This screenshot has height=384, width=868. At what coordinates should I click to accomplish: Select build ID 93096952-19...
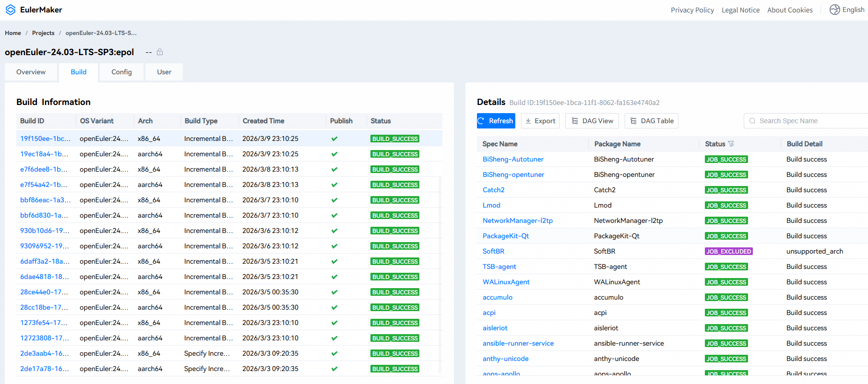point(45,246)
